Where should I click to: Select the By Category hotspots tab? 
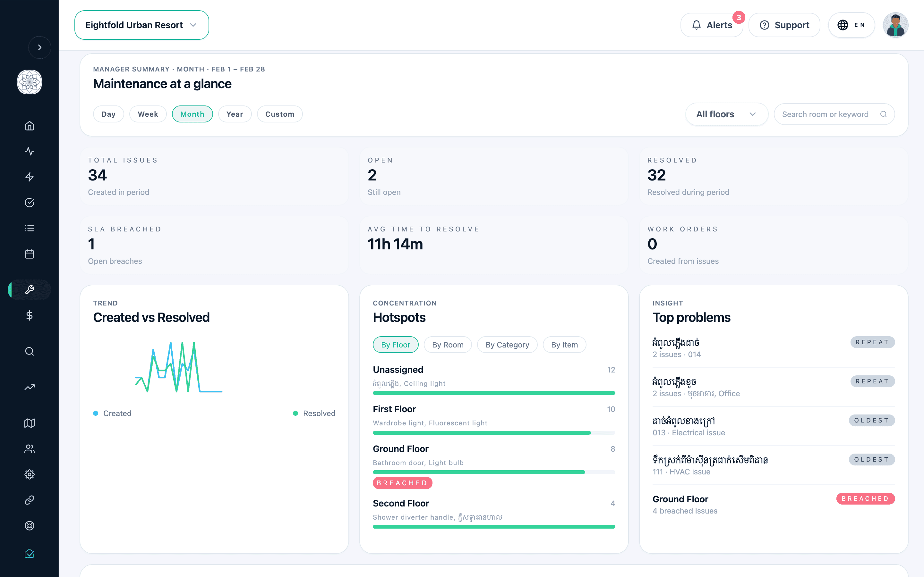coord(507,345)
